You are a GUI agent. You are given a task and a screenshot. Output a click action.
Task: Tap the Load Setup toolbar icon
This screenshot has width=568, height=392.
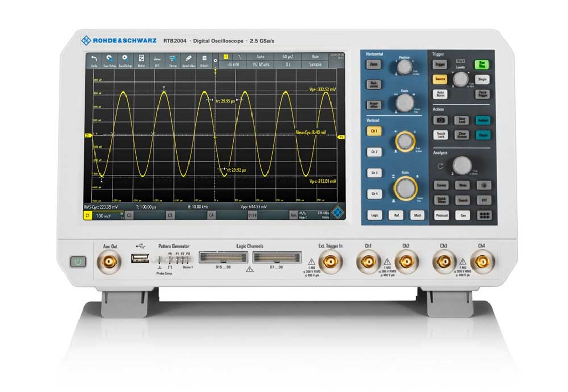[125, 60]
